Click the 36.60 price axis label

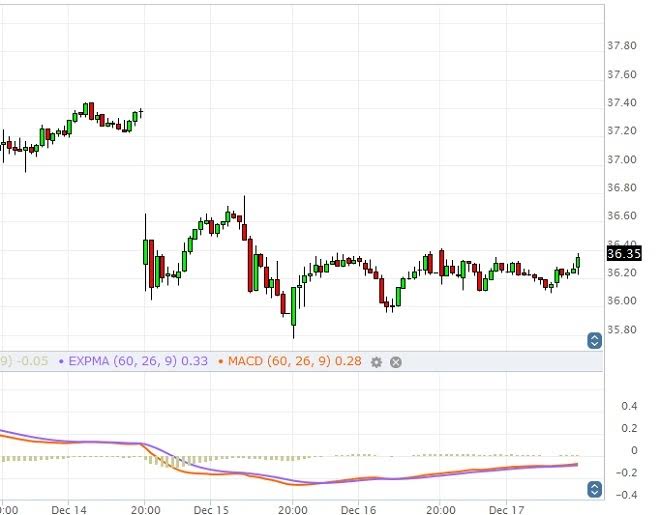pyautogui.click(x=622, y=216)
